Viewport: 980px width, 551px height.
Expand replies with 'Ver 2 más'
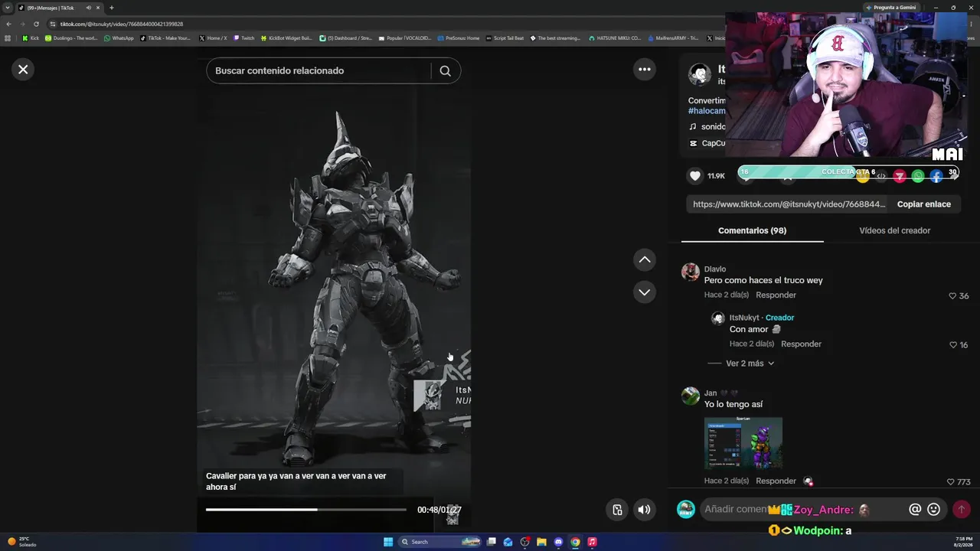[750, 364]
